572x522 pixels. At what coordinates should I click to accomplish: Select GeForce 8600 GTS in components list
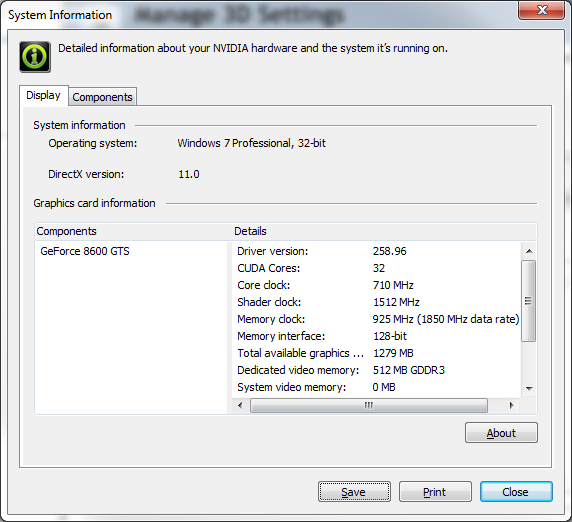pyautogui.click(x=85, y=251)
